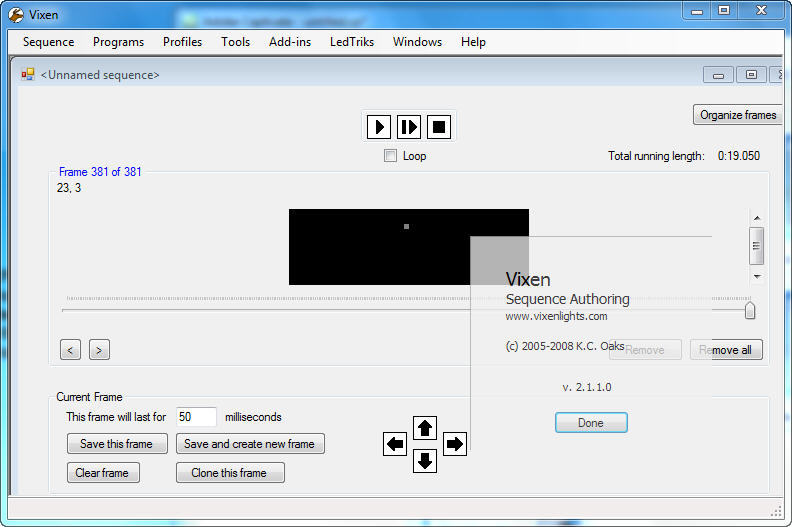Viewport: 792px width, 527px height.
Task: Enable the Loop checkbox
Action: pyautogui.click(x=391, y=156)
